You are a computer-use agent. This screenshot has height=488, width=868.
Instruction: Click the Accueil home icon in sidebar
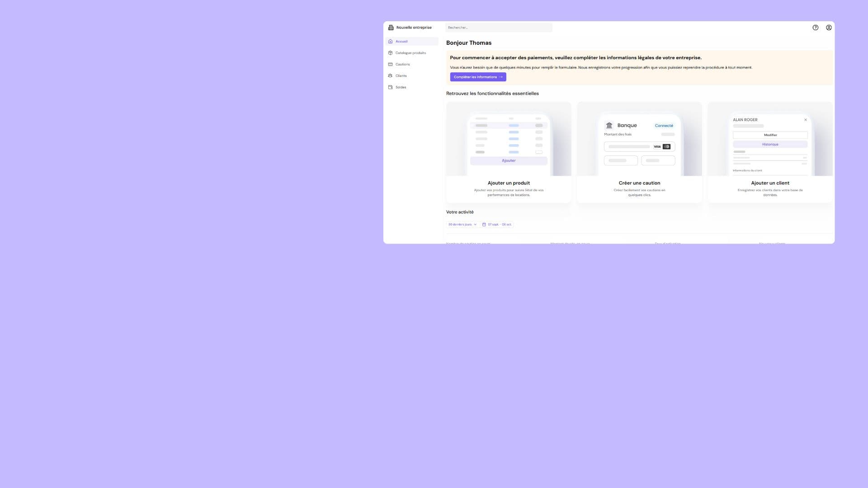coord(390,41)
